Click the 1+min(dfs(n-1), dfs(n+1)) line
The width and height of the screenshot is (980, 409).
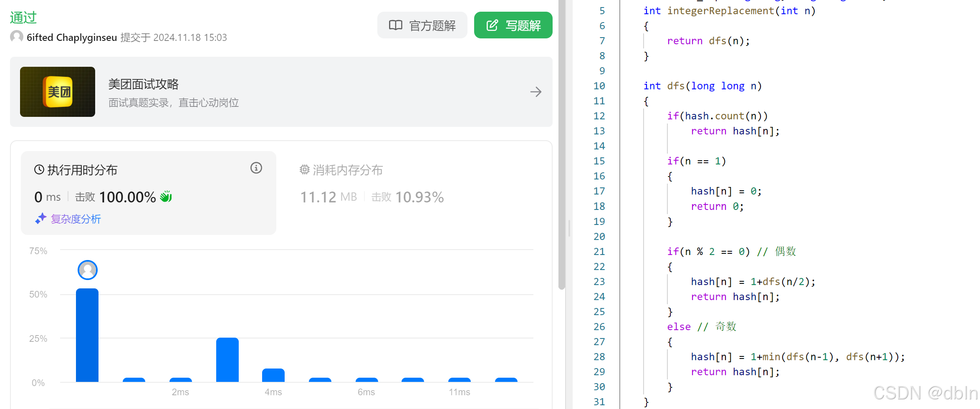tap(798, 357)
